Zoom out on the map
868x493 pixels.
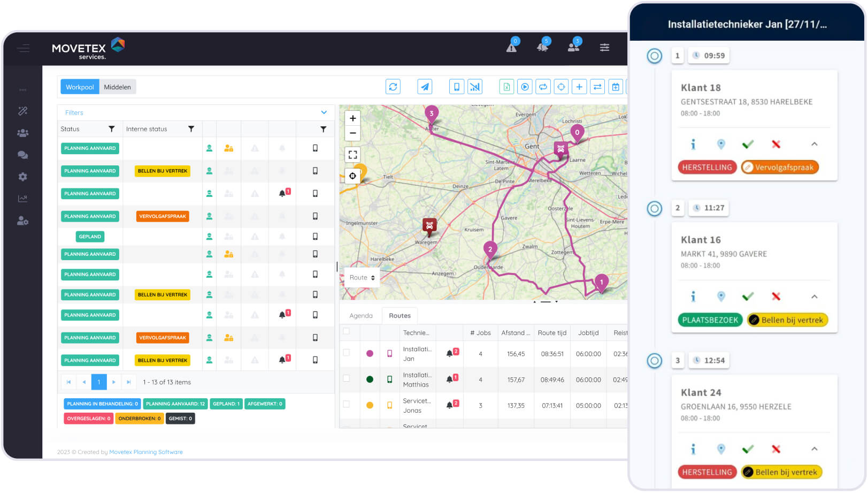pyautogui.click(x=352, y=133)
